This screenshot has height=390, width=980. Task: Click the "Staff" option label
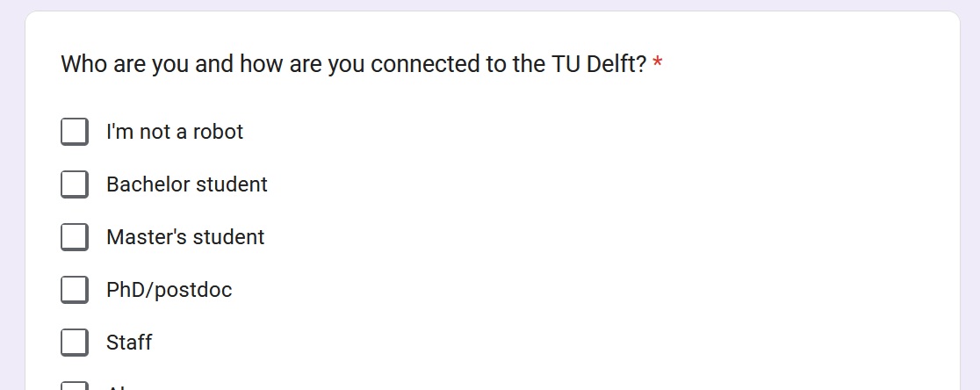point(129,343)
